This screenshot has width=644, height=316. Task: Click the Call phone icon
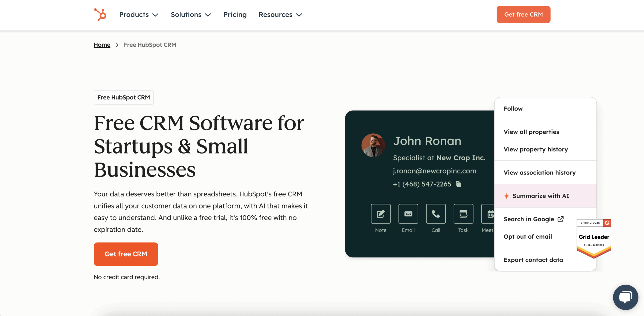(x=436, y=214)
